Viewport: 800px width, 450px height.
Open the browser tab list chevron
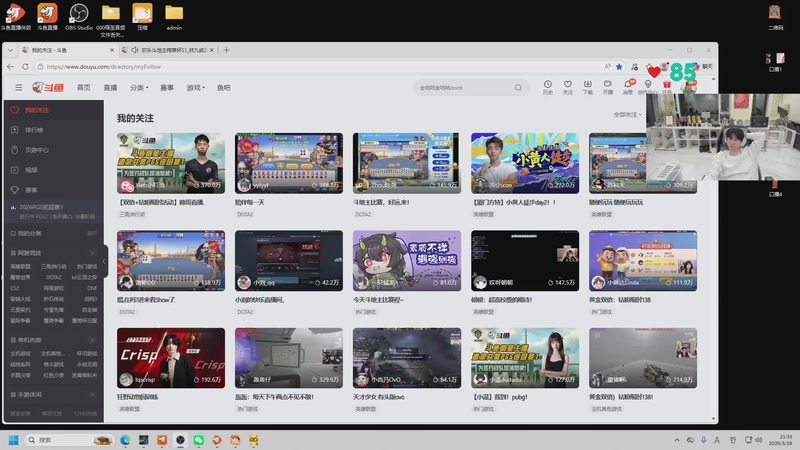point(11,50)
